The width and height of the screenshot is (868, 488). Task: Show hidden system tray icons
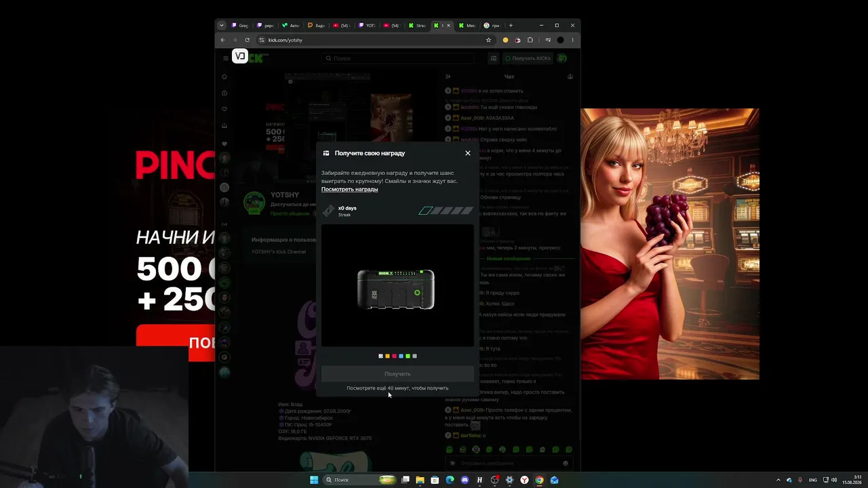coord(778,480)
